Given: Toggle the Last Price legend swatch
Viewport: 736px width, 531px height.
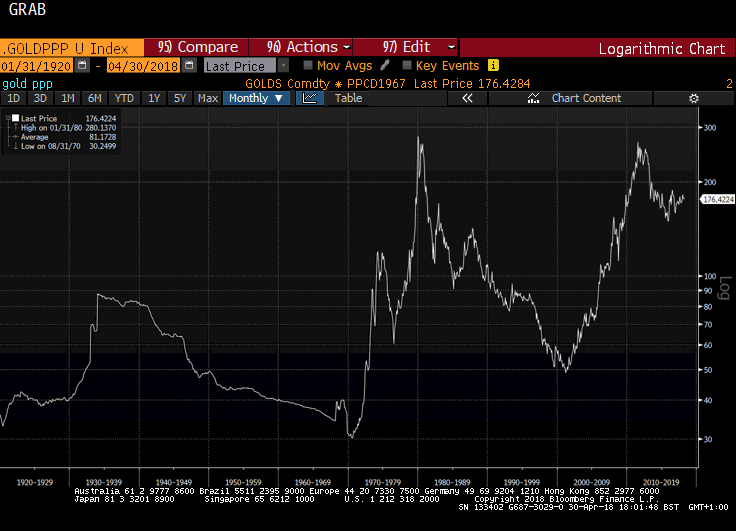Looking at the screenshot, I should tap(13, 118).
